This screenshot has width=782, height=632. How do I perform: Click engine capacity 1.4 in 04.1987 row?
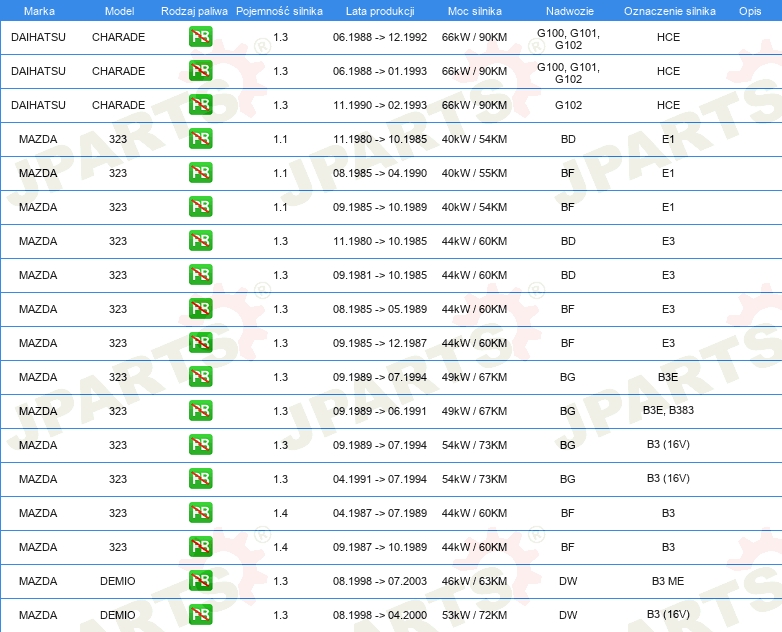pyautogui.click(x=281, y=513)
